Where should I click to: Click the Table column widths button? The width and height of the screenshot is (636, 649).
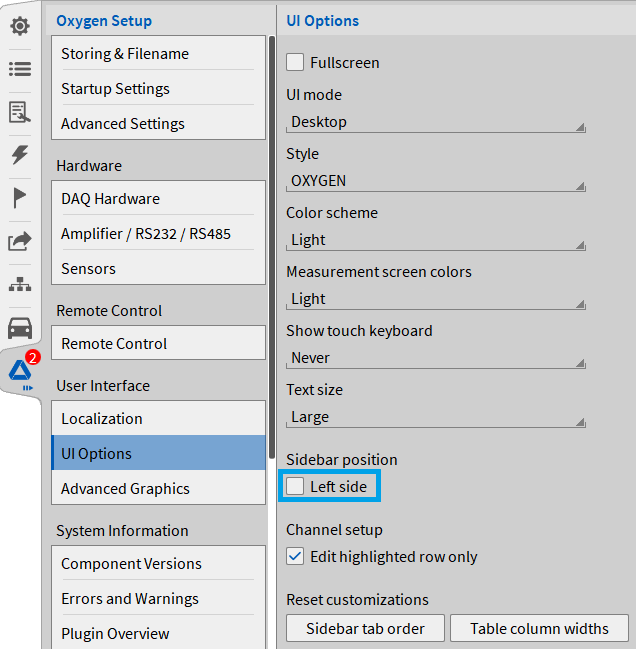539,629
